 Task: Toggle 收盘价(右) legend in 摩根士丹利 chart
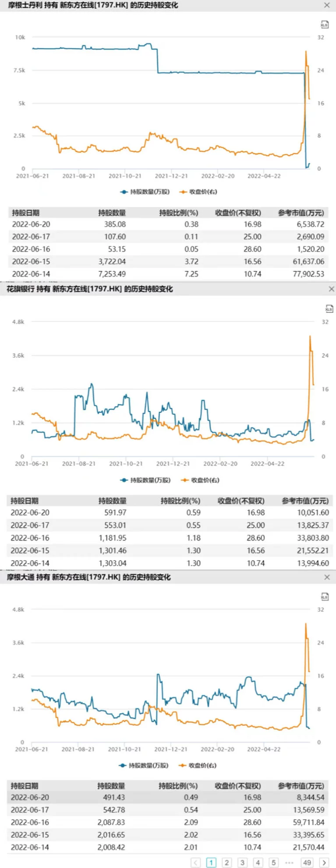pos(198,192)
